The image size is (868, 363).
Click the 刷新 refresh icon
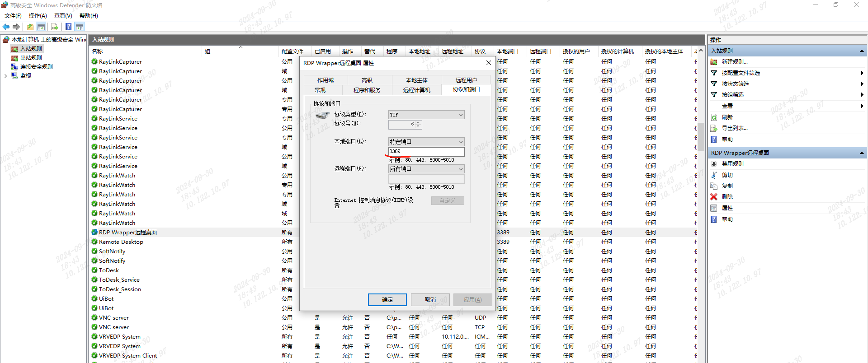click(x=714, y=117)
